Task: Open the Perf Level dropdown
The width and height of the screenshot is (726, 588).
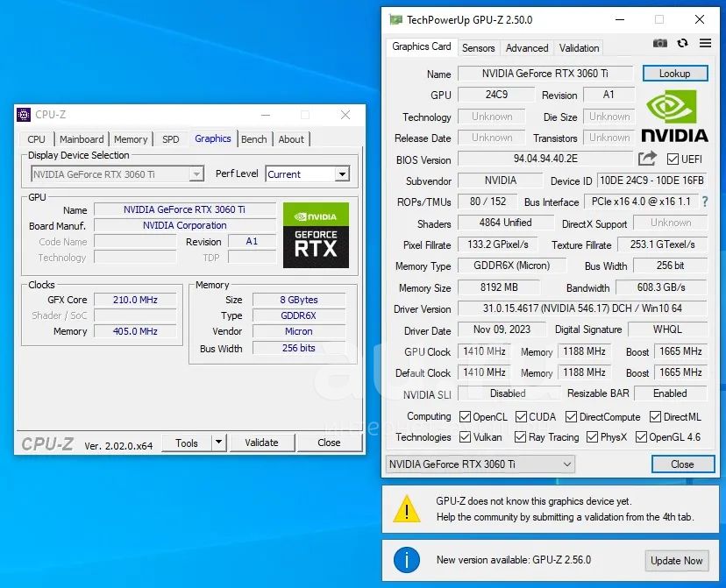Action: click(308, 174)
